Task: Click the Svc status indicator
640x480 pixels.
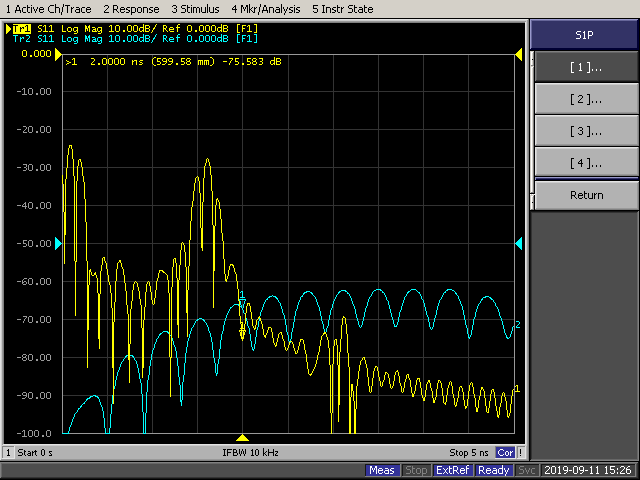Action: 527,470
